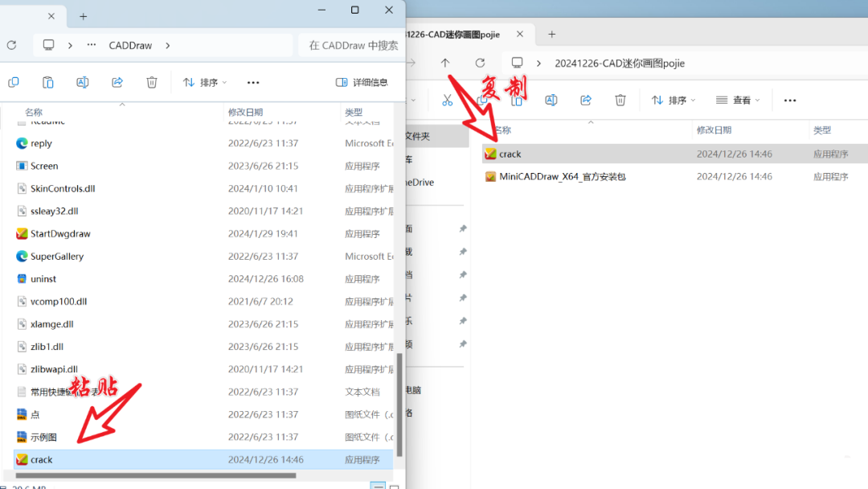Close the current tab in CADDraw window

click(x=51, y=16)
